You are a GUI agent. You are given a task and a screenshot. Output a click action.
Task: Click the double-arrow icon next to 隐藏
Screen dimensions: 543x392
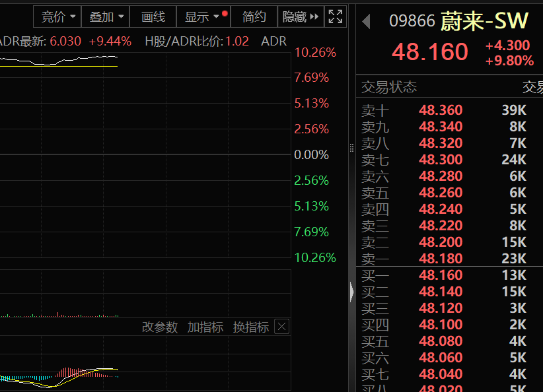(314, 16)
